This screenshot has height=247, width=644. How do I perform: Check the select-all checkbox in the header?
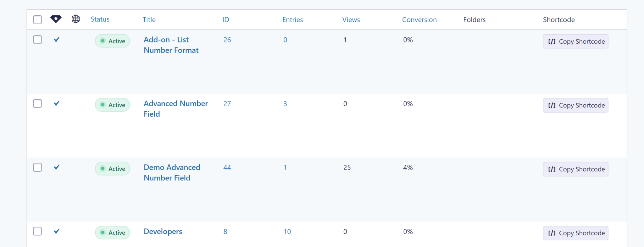(37, 19)
